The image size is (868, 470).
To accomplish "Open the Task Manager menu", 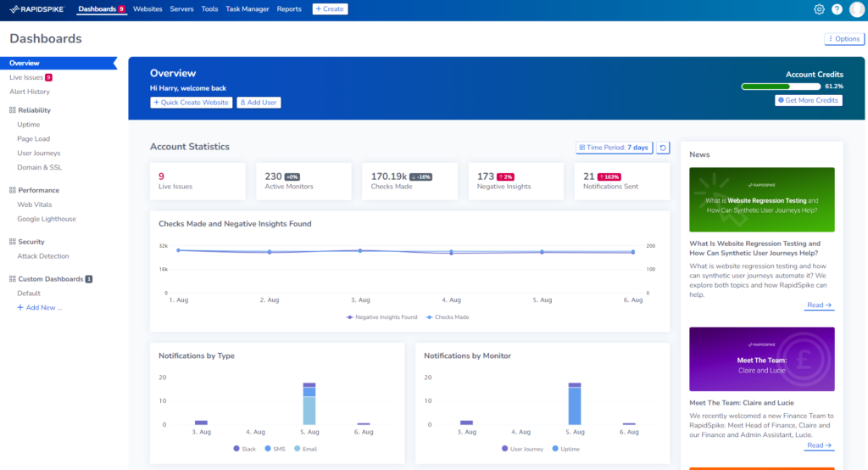I will 247,8.
